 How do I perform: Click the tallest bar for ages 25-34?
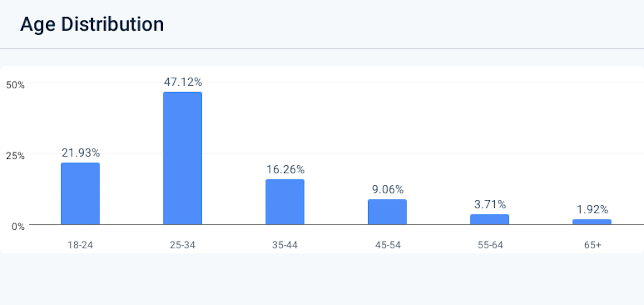pyautogui.click(x=182, y=158)
